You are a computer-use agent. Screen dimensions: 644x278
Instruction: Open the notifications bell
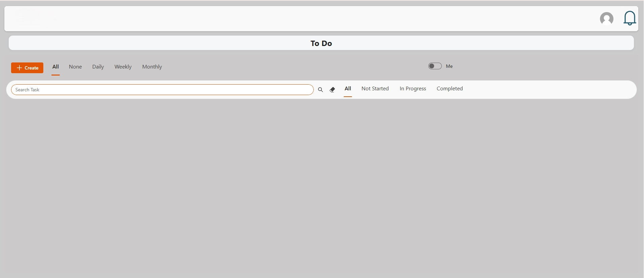[630, 18]
